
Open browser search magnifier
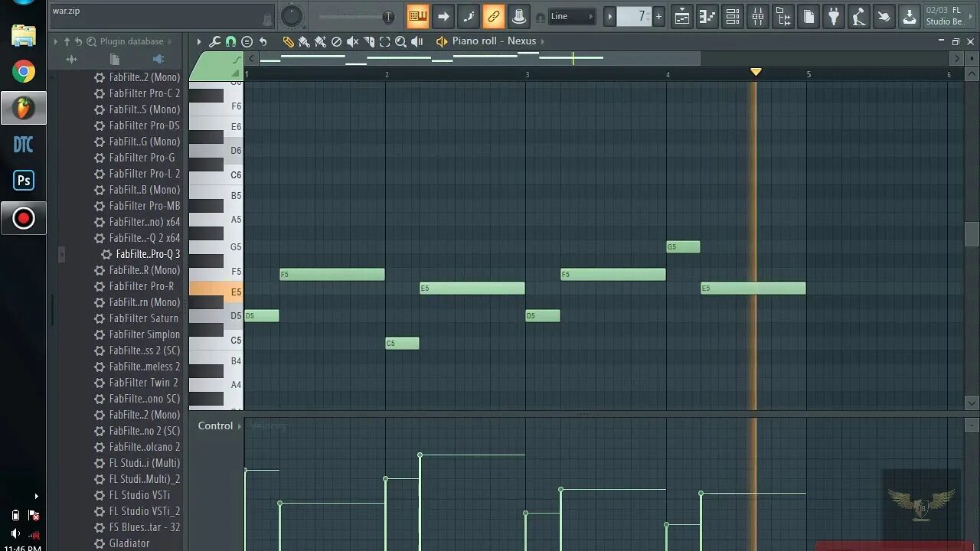91,41
